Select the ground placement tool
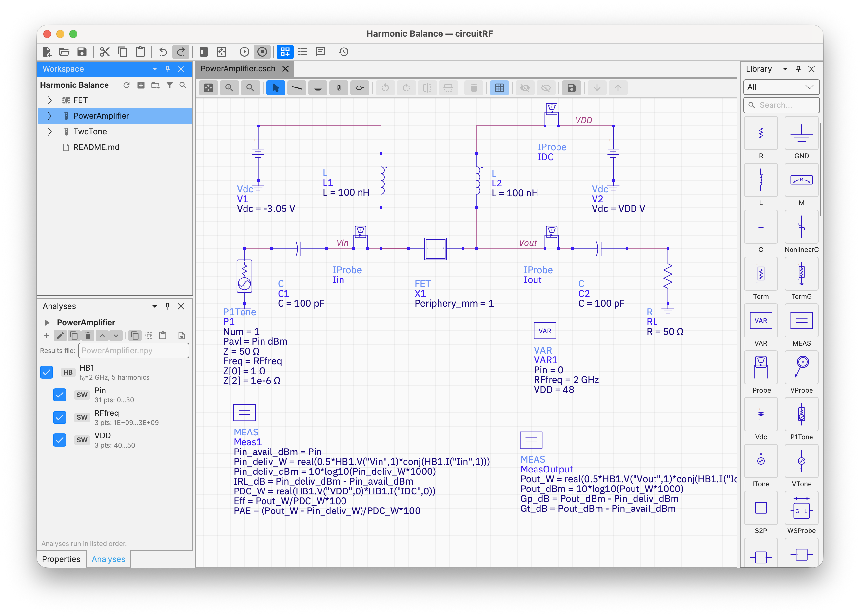This screenshot has width=860, height=616. [x=318, y=88]
